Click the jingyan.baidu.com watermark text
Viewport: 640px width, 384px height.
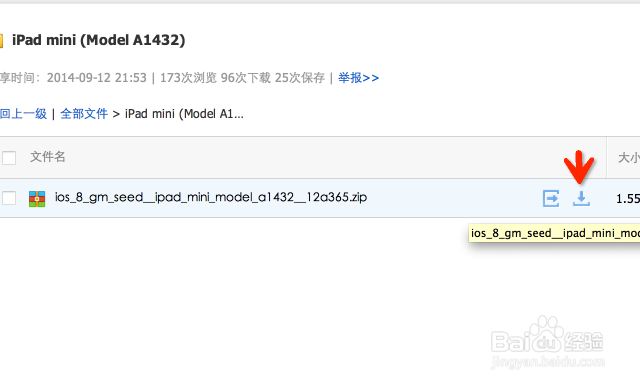coord(547,362)
